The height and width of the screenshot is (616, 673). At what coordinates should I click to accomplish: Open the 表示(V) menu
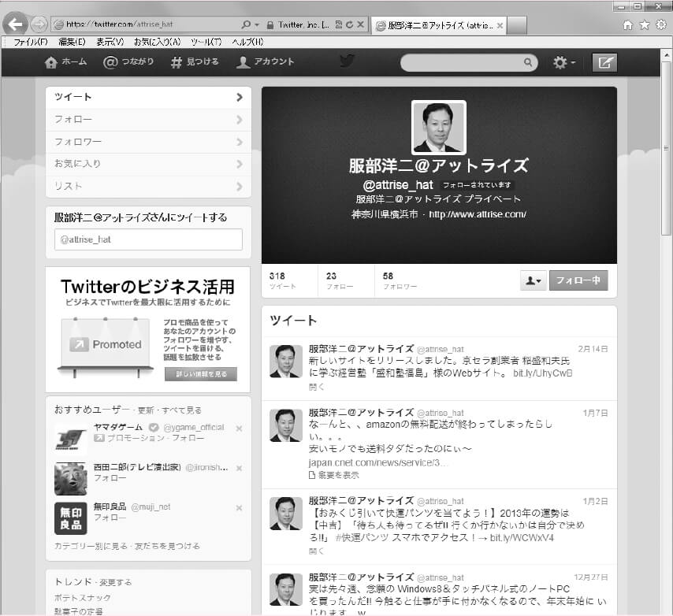coord(110,42)
